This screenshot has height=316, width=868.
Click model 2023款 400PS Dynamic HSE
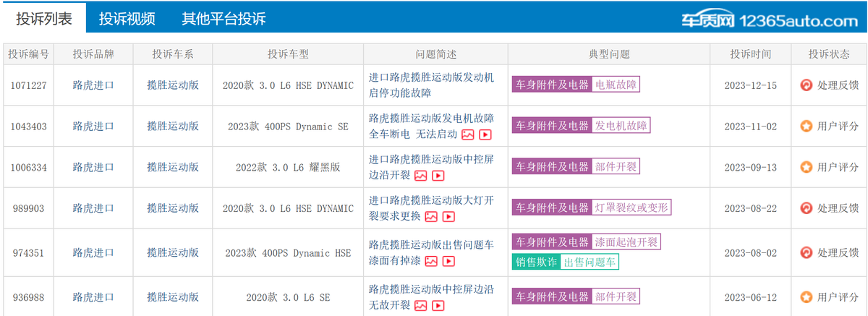click(x=288, y=252)
